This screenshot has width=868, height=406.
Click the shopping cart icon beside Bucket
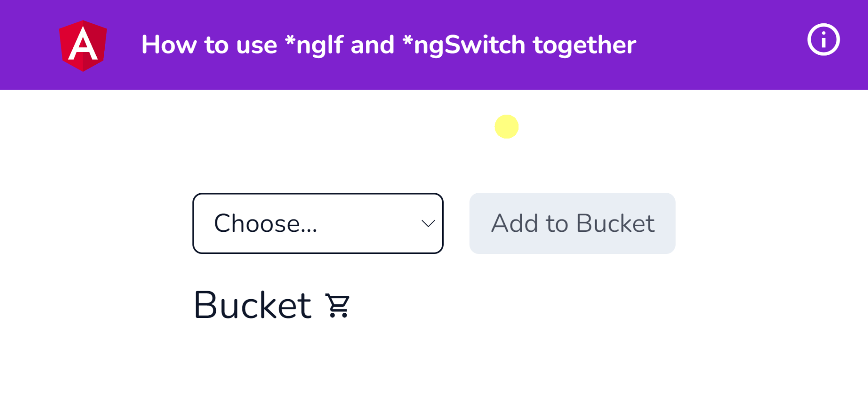coord(338,305)
